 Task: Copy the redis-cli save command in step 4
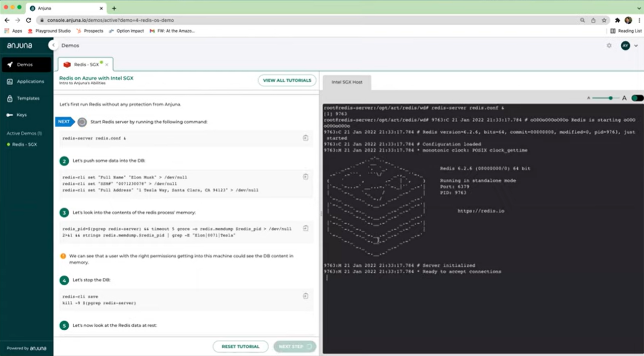click(306, 296)
